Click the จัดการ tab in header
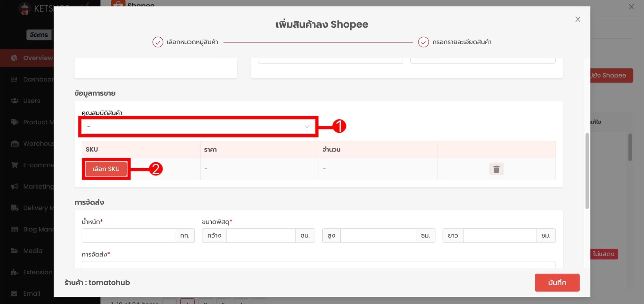644x304 pixels. [39, 35]
